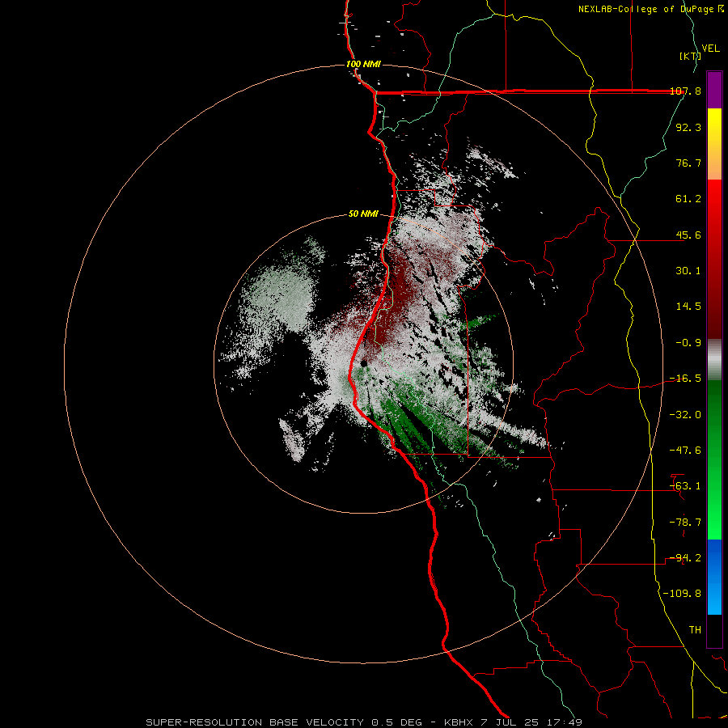
Task: Click the KBHX radar site black dot
Action: pyautogui.click(x=363, y=363)
